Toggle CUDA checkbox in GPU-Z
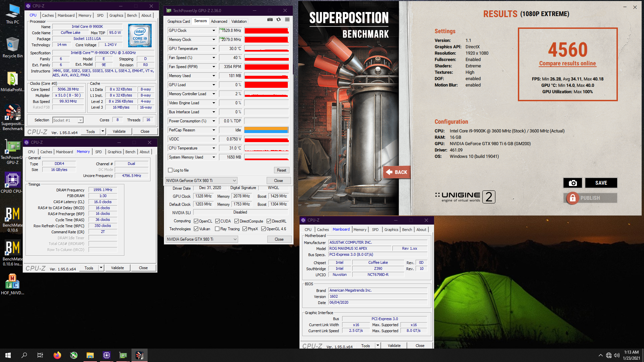This screenshot has width=644, height=362. (x=217, y=221)
